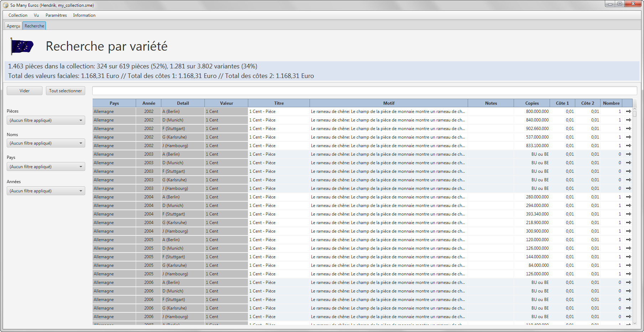644x332 pixels.
Task: Sort table by the Année column header
Action: (x=149, y=103)
